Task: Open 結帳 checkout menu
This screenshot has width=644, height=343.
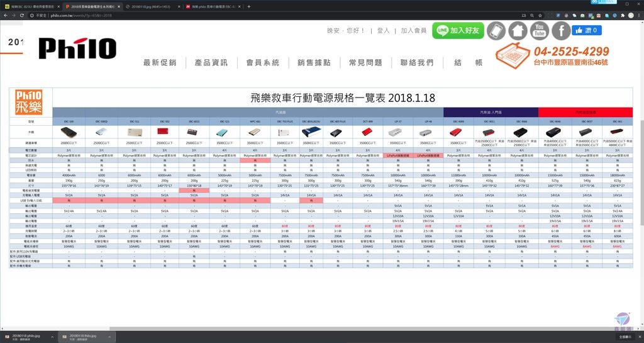Action: click(468, 62)
